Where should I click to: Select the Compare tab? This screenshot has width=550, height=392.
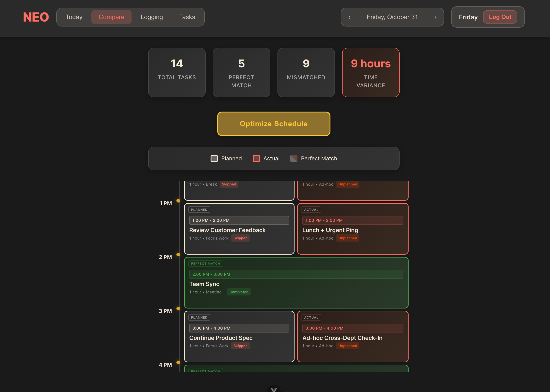(x=111, y=17)
